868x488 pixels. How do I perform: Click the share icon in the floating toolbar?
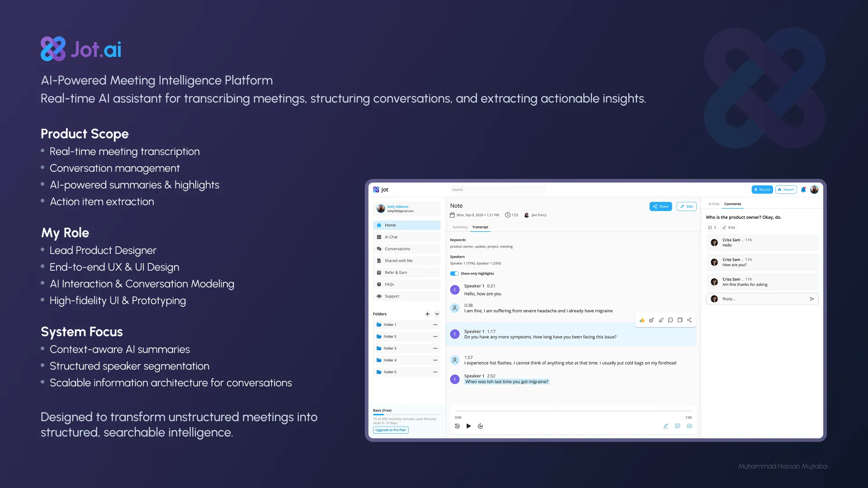[x=689, y=320]
